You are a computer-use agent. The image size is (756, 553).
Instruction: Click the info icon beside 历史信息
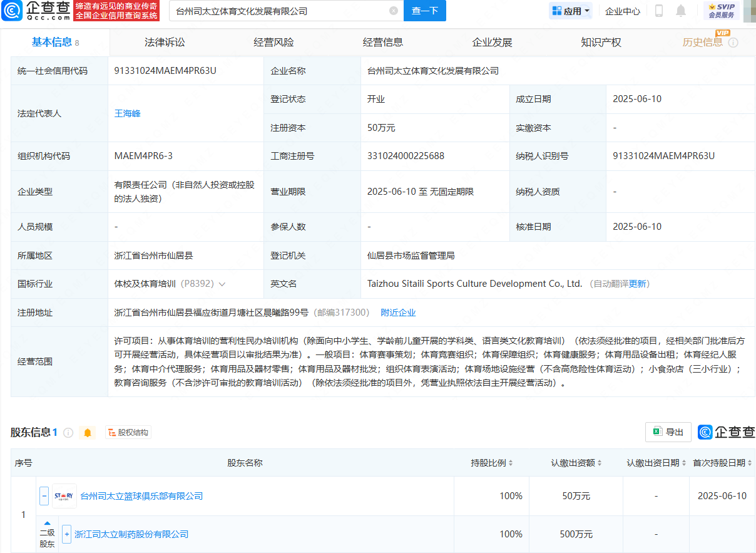click(733, 43)
